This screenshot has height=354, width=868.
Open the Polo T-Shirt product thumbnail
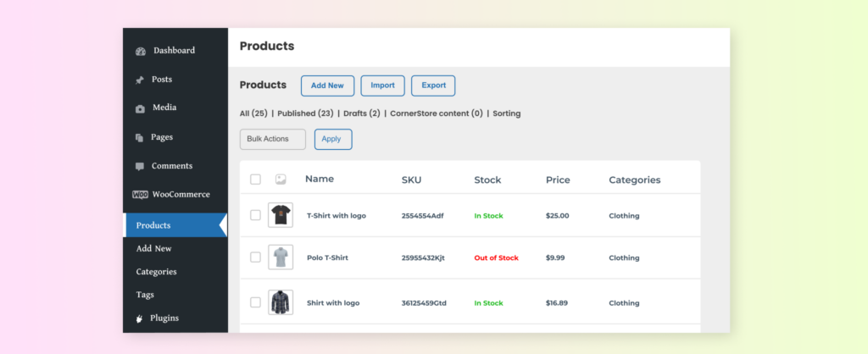[x=281, y=257]
